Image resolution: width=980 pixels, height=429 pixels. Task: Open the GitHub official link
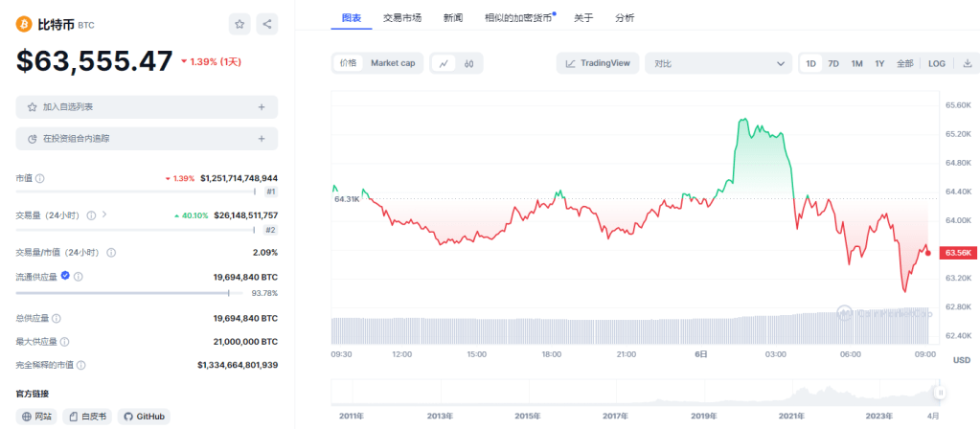coord(144,417)
